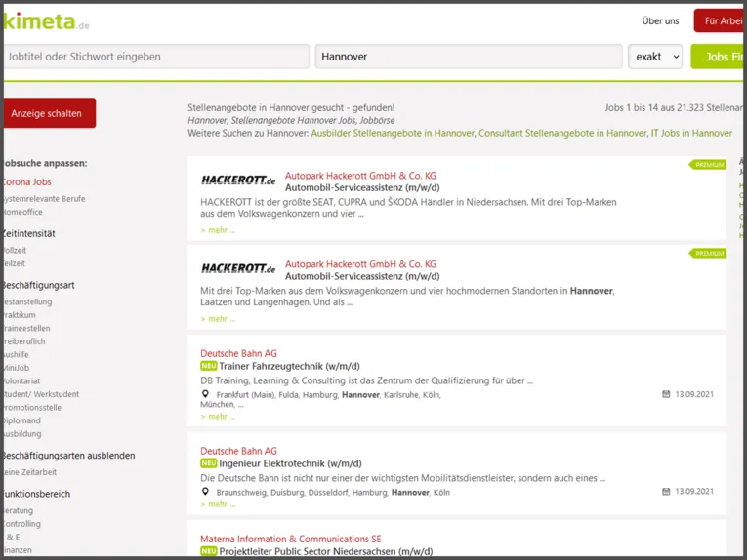747x560 pixels.
Task: Open Projektleiter Public Sector Niedersachsen job
Action: tap(326, 551)
